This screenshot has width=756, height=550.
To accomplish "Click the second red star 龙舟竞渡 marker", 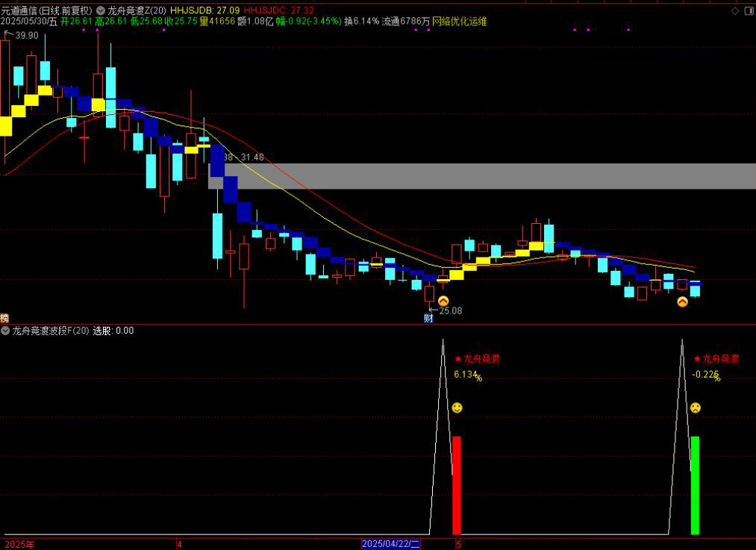I will click(x=697, y=359).
